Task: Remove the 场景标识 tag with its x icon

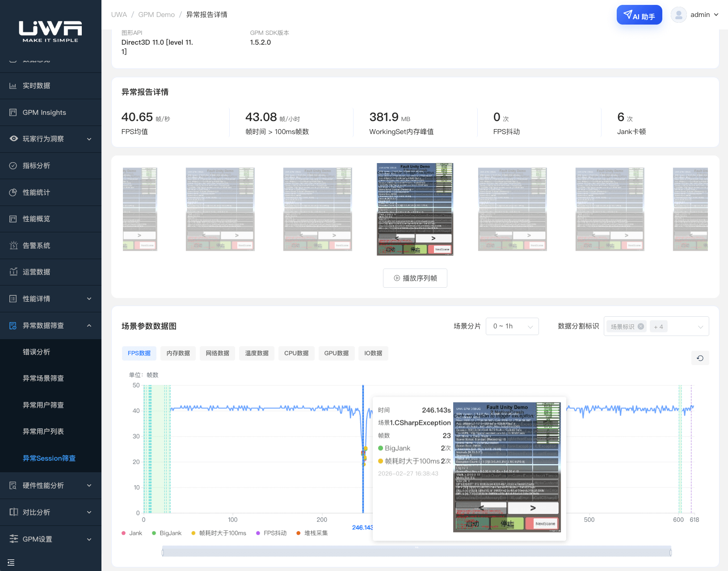Action: coord(641,326)
